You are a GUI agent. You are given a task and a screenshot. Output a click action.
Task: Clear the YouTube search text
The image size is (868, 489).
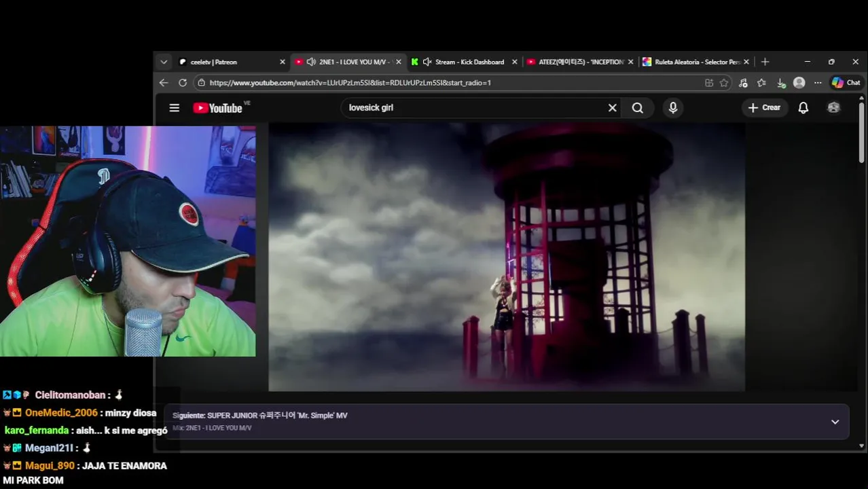613,107
